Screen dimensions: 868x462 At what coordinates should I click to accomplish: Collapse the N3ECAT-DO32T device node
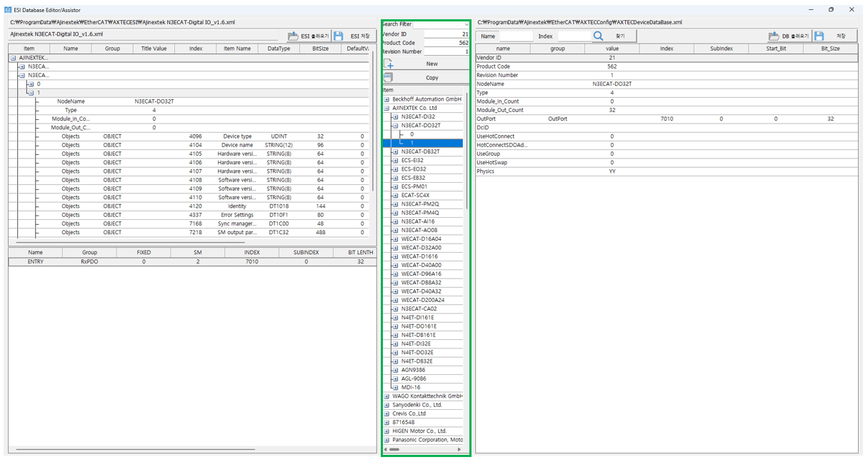coord(395,126)
